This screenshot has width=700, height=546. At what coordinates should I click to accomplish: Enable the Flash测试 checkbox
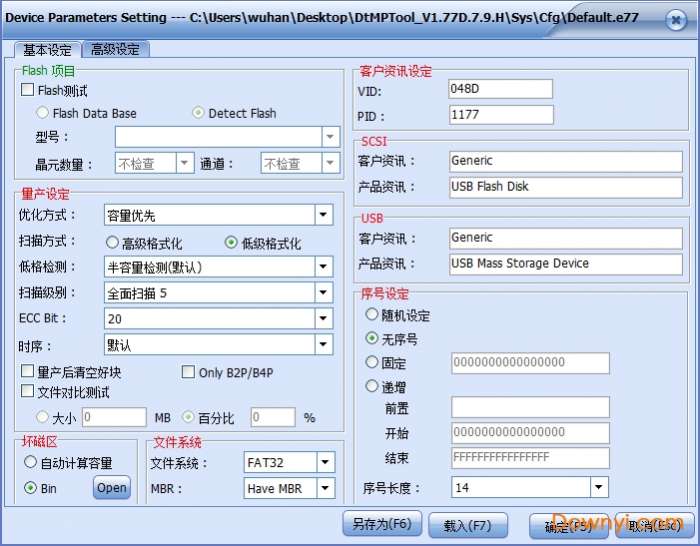click(28, 90)
